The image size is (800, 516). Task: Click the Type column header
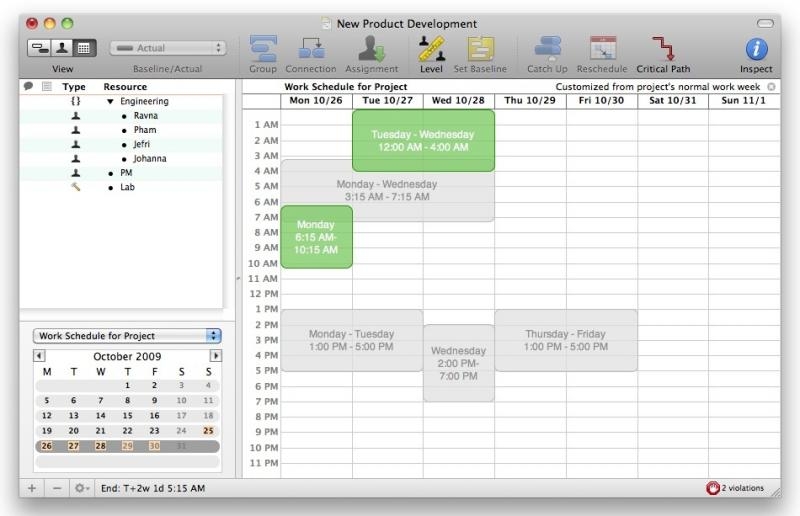click(74, 87)
